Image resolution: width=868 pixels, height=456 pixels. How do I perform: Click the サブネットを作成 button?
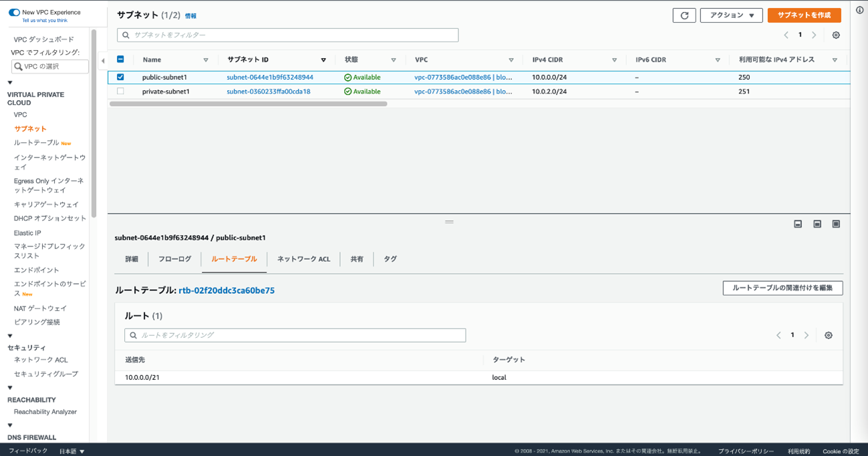[x=804, y=15]
